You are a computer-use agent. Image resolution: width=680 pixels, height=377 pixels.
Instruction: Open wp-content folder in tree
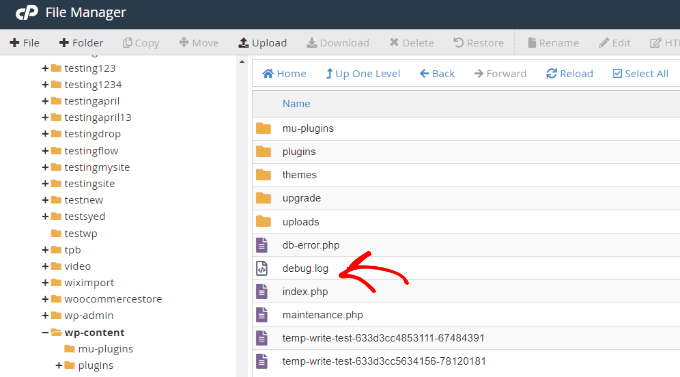[94, 333]
